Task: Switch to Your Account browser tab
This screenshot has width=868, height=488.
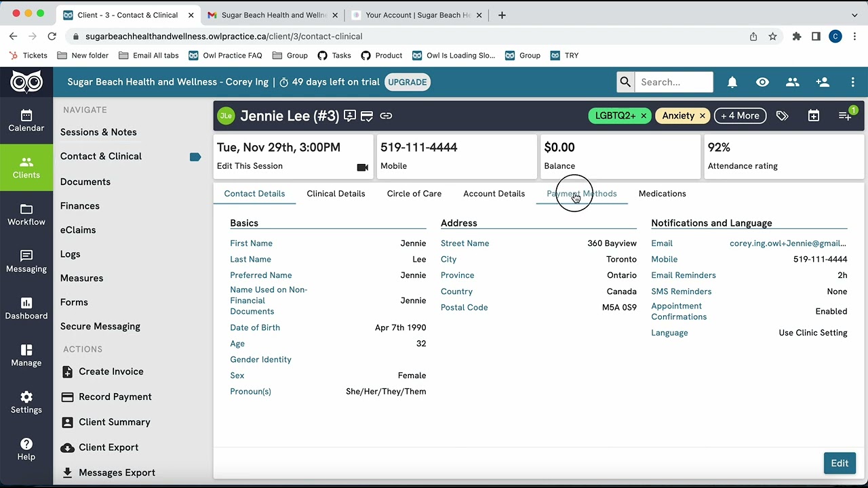Action: (417, 15)
